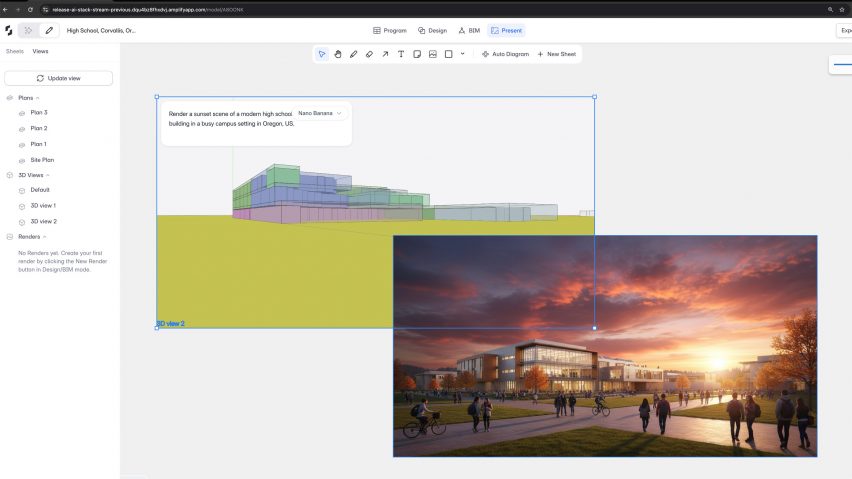Click the 3D view 2 sidebar icon

[x=22, y=222]
